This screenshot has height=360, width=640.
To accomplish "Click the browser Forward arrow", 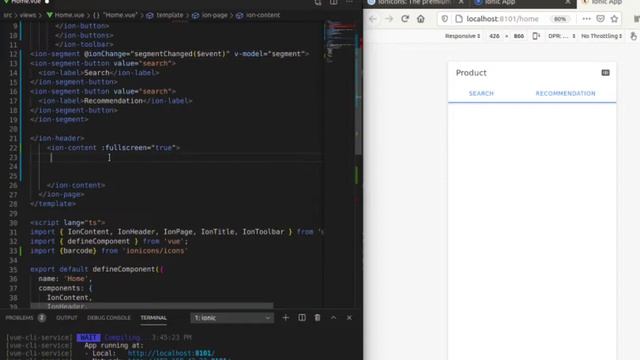I will coord(389,19).
